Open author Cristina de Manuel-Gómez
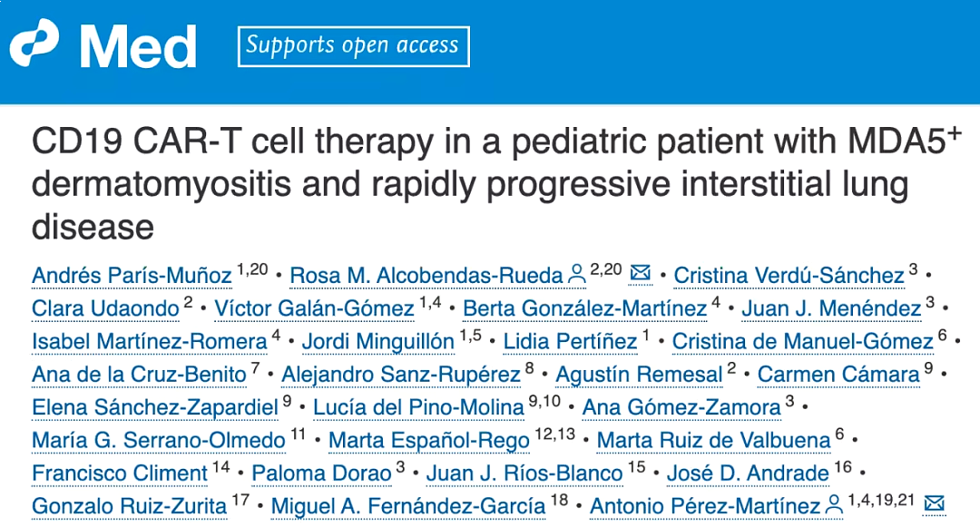This screenshot has width=980, height=527. (x=802, y=342)
